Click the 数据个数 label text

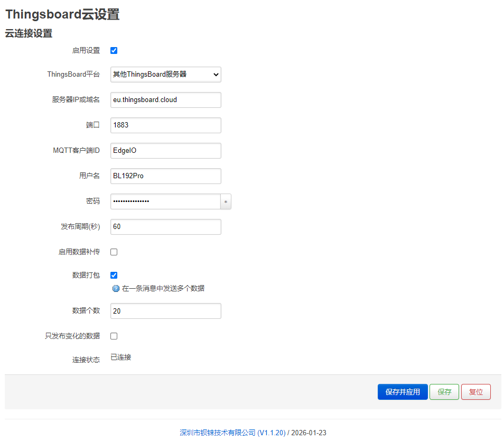pos(86,311)
